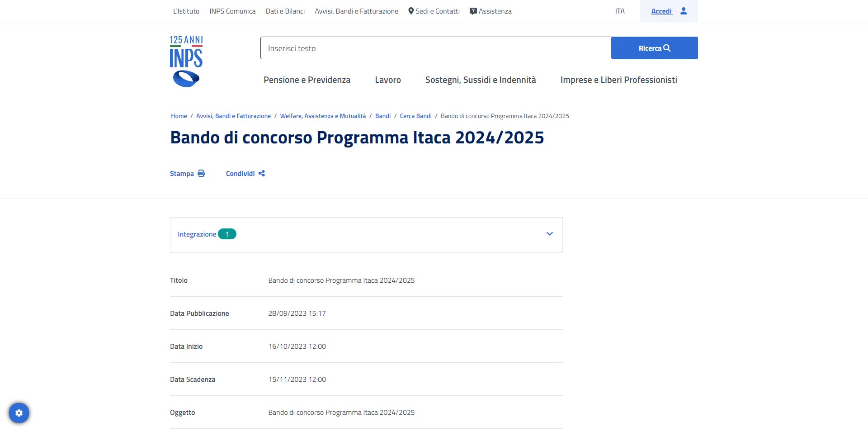Click the share icon next to Condividi
868x432 pixels.
[x=262, y=173]
